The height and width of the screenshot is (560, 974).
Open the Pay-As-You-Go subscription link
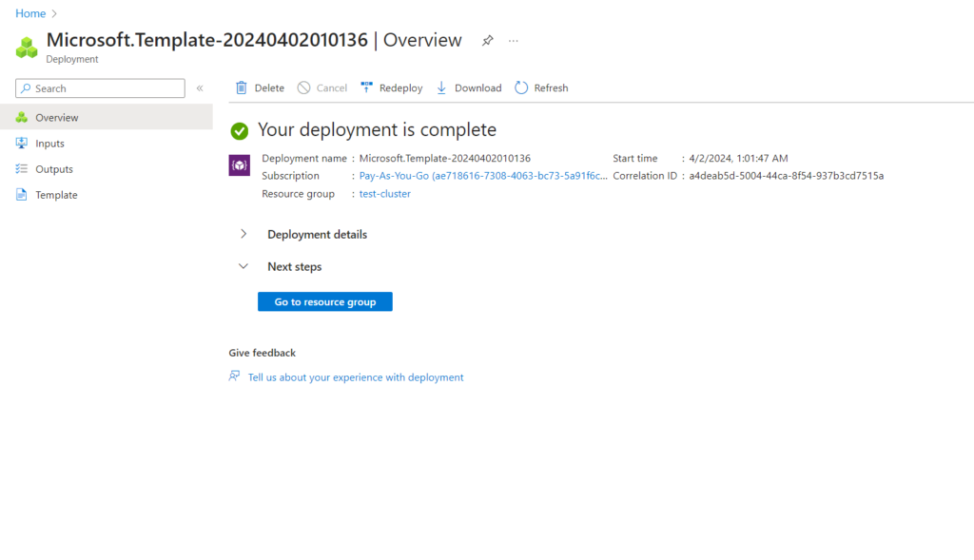click(x=483, y=176)
